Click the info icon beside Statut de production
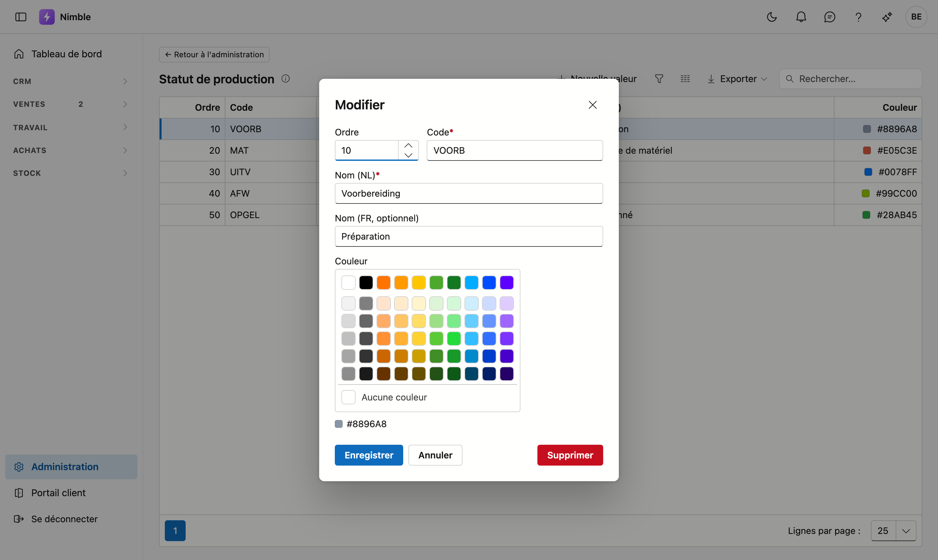Image resolution: width=938 pixels, height=560 pixels. 286,78
